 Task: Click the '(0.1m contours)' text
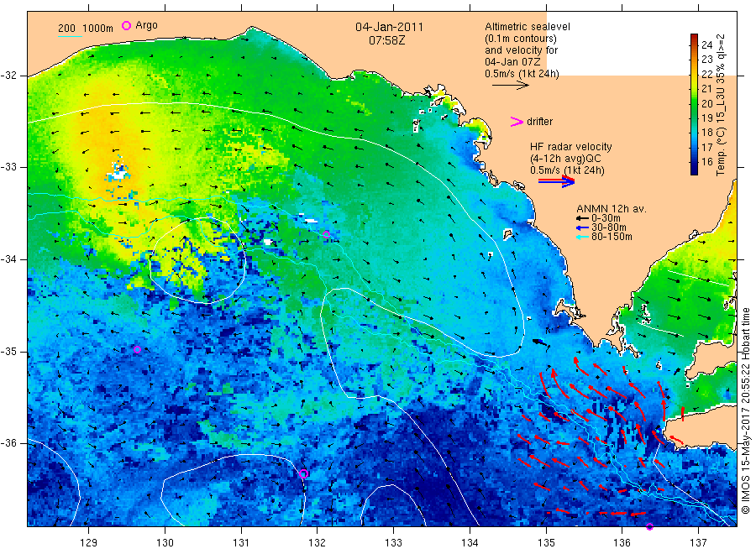[x=521, y=39]
